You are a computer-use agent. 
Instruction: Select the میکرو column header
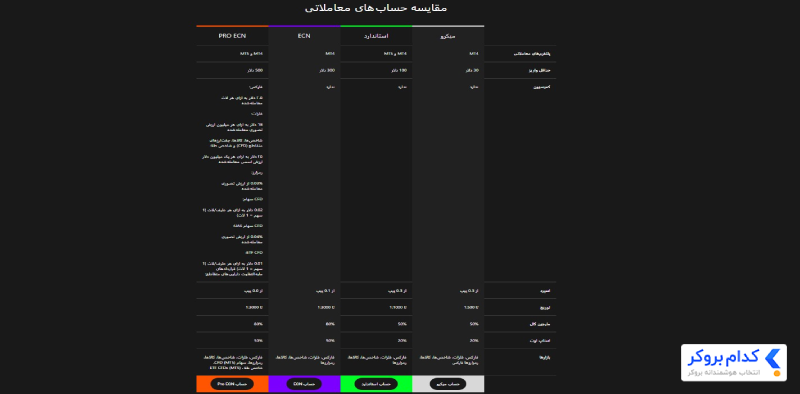[x=448, y=37]
